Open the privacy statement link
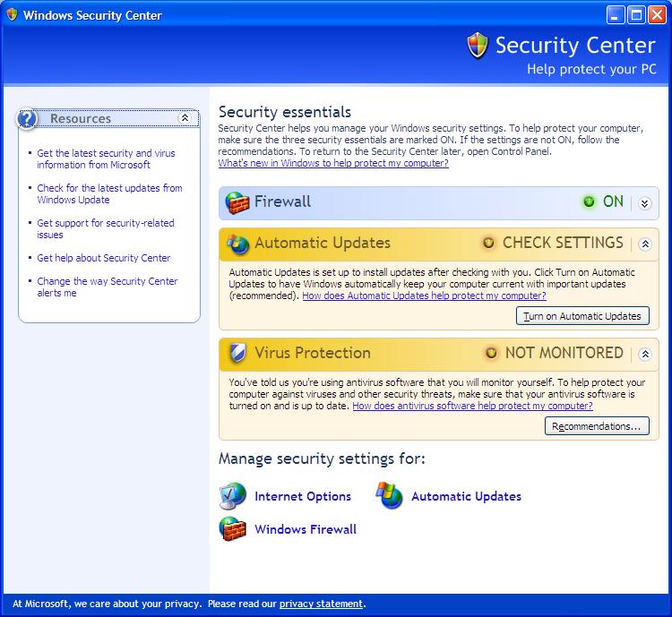Viewport: 672px width, 617px height. (x=321, y=604)
